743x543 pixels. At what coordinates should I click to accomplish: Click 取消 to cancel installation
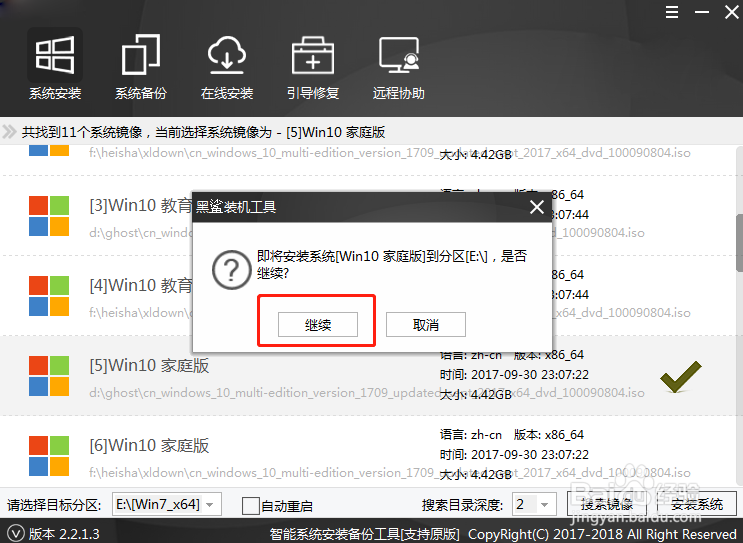[426, 325]
